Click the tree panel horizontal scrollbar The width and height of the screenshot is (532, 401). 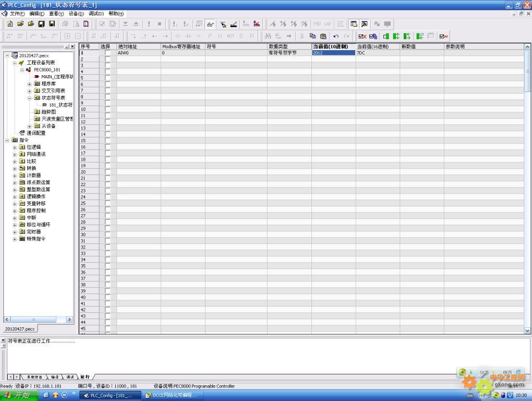[x=39, y=319]
